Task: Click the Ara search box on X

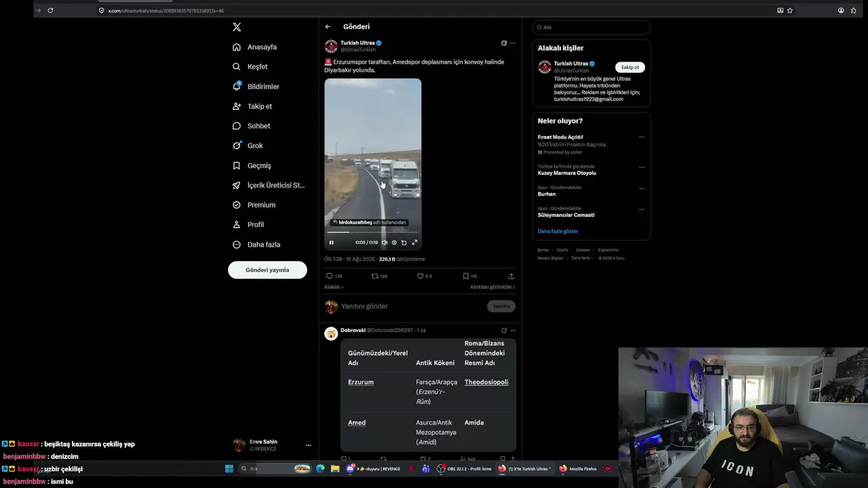Action: pyautogui.click(x=591, y=27)
